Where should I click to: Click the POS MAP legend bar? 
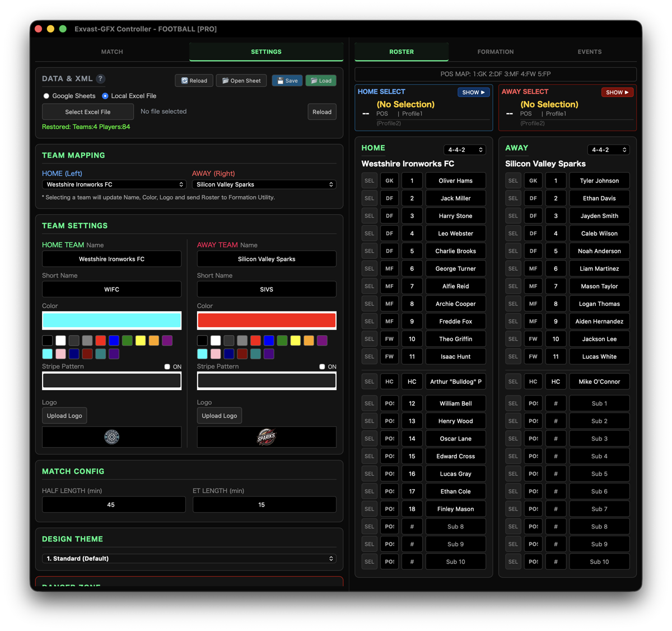click(x=496, y=74)
